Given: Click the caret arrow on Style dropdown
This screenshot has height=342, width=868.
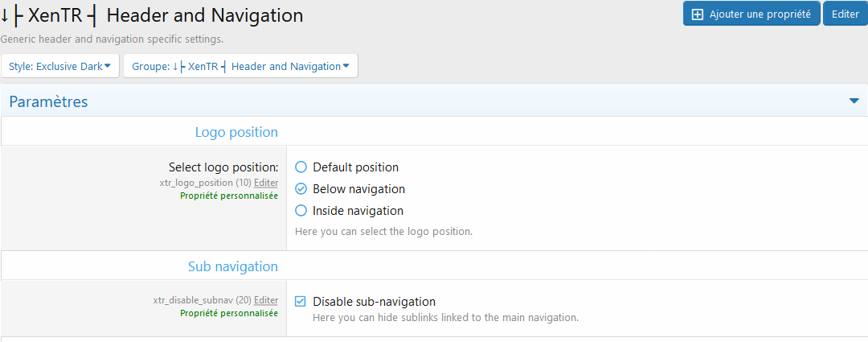Looking at the screenshot, I should pos(108,66).
